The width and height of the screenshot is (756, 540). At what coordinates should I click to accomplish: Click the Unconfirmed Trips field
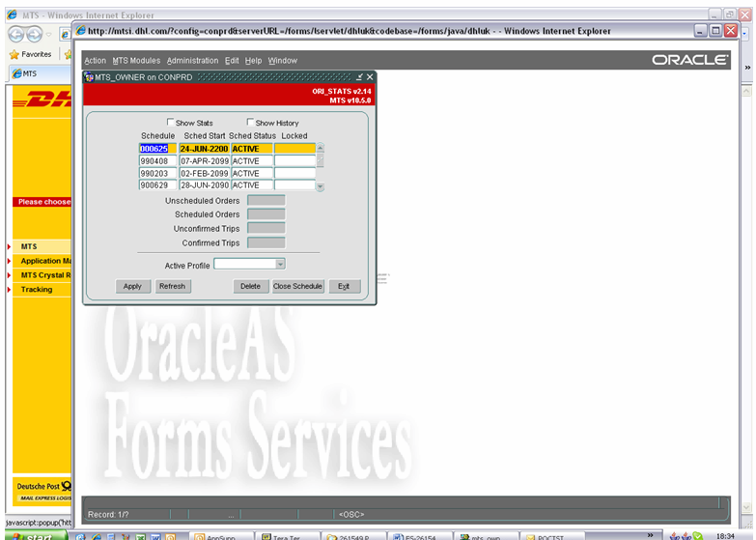pyautogui.click(x=266, y=228)
